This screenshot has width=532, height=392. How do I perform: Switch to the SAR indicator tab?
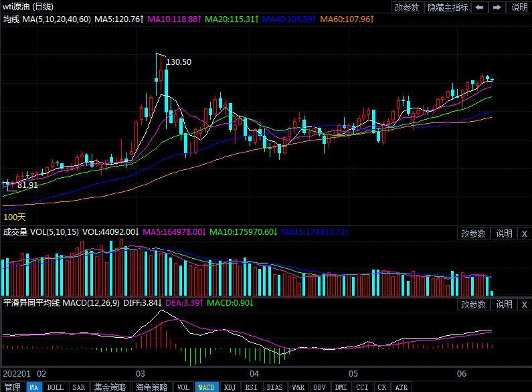78,387
